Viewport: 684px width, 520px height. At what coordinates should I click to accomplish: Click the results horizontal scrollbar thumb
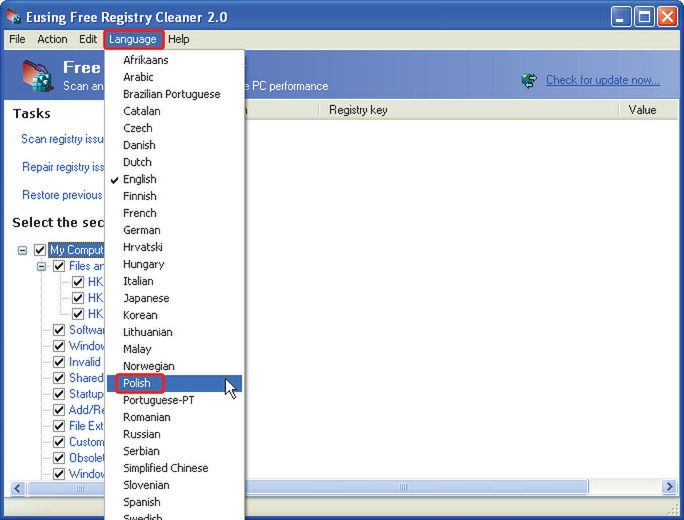[x=417, y=487]
